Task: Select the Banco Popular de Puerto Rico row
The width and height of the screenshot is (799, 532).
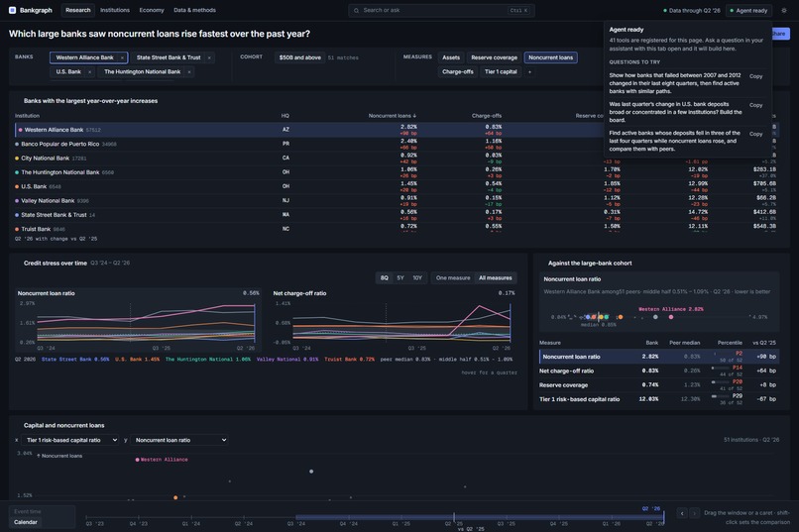Action: 395,144
